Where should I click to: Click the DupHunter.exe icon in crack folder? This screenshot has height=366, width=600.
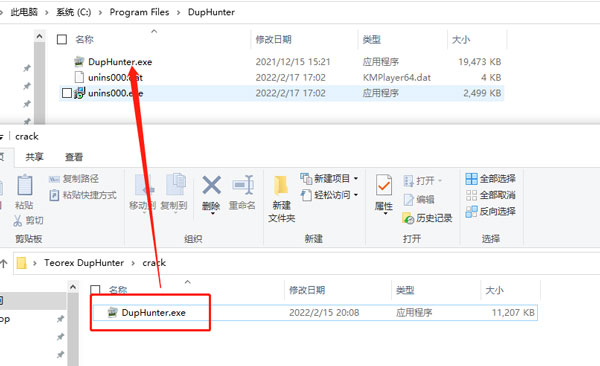[112, 312]
